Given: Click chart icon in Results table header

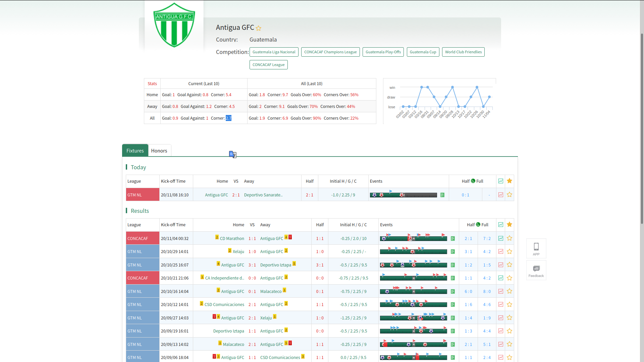Looking at the screenshot, I should tap(501, 225).
